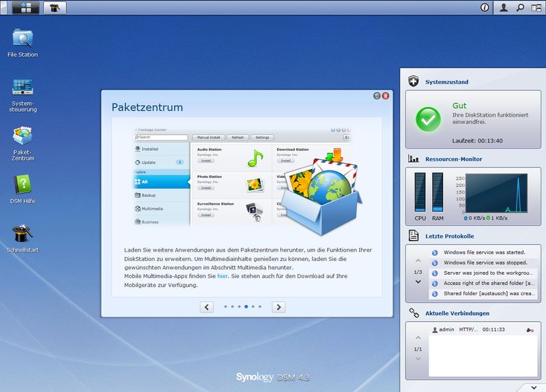Open the information icon in top bar
Viewport: 546px width, 392px height.
[x=485, y=7]
